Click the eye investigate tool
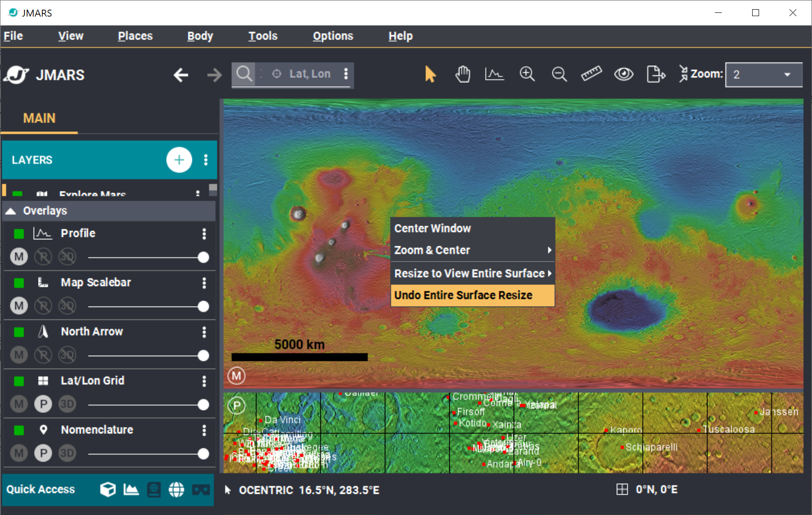 pos(624,74)
